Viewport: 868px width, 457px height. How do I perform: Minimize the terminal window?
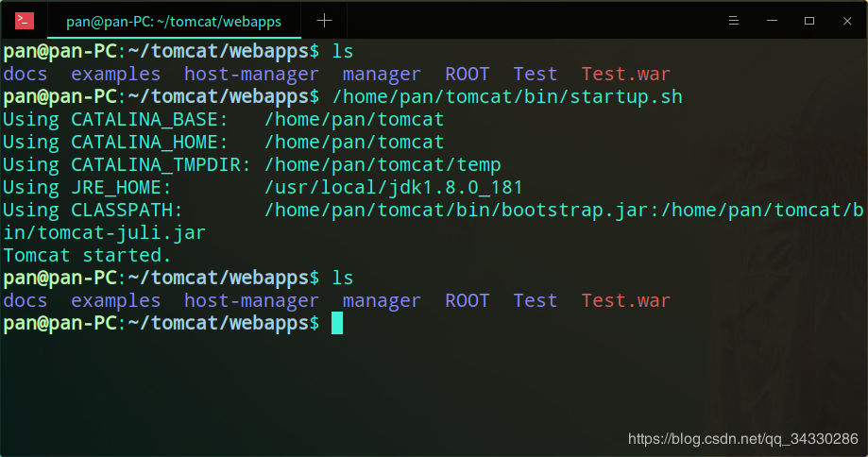pyautogui.click(x=773, y=20)
